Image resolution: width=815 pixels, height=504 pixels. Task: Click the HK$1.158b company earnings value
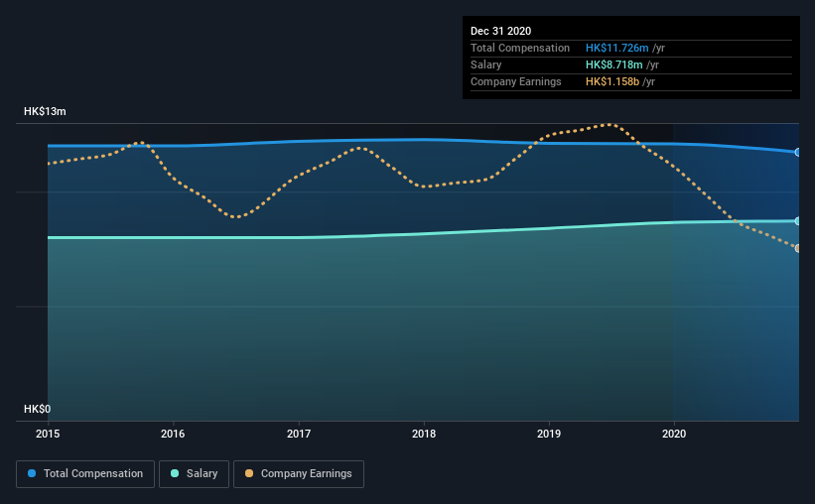(612, 81)
